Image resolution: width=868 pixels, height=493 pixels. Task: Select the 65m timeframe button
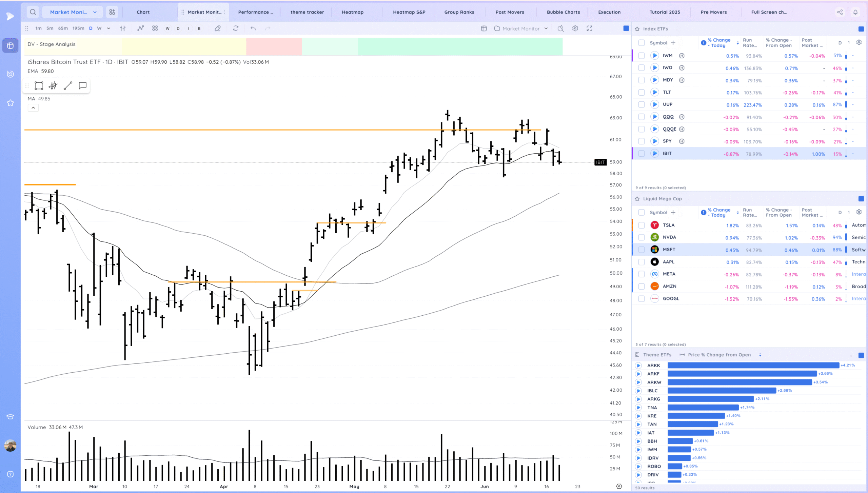(63, 28)
